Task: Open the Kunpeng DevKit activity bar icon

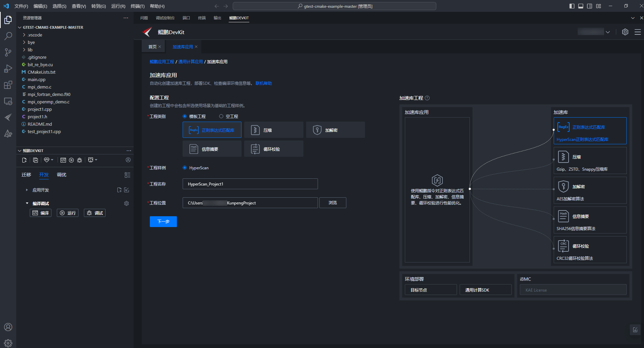Action: pos(8,117)
